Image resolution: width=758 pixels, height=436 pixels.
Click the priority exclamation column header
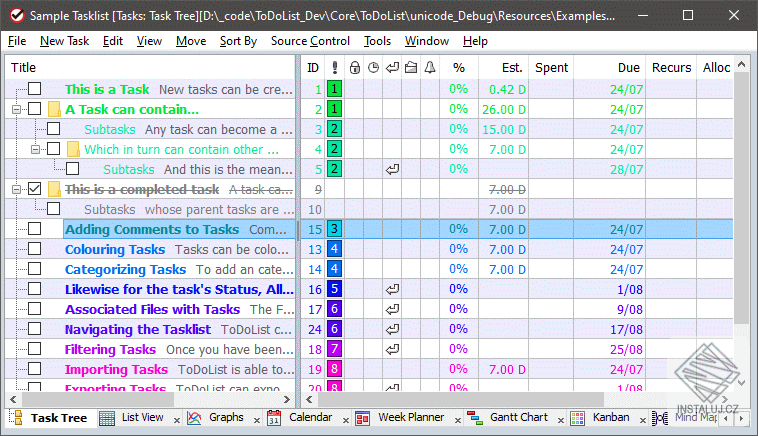(335, 68)
